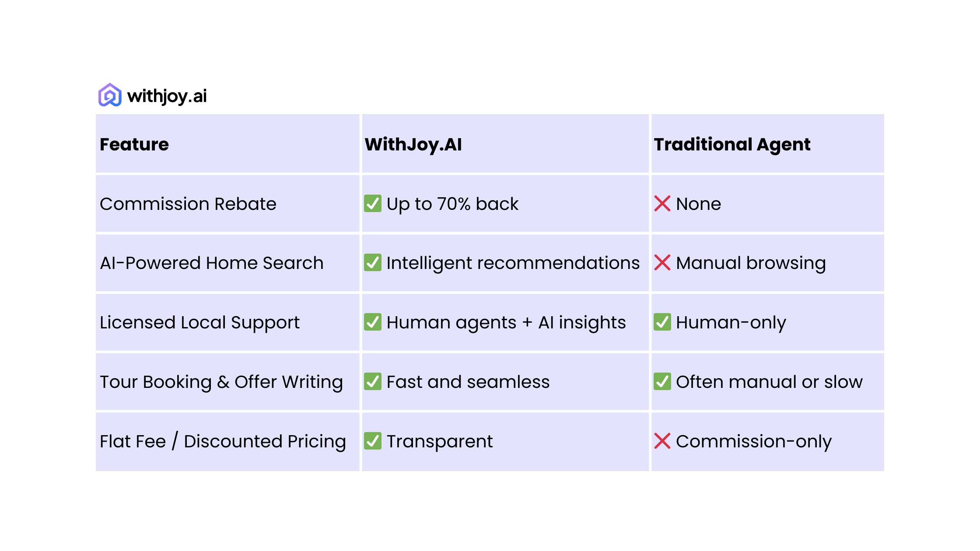
Task: Select the red X beside "Manual browsing"
Action: (x=662, y=263)
